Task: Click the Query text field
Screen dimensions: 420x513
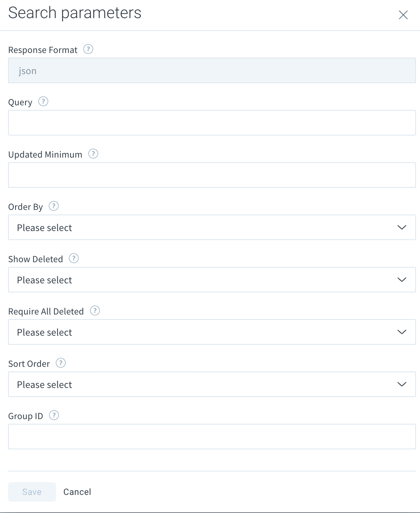Action: [x=212, y=123]
